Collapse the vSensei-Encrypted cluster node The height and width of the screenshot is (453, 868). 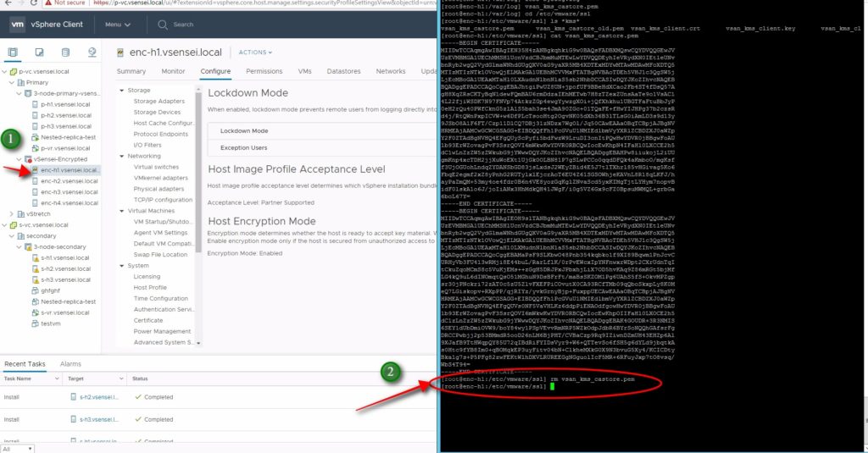point(20,158)
